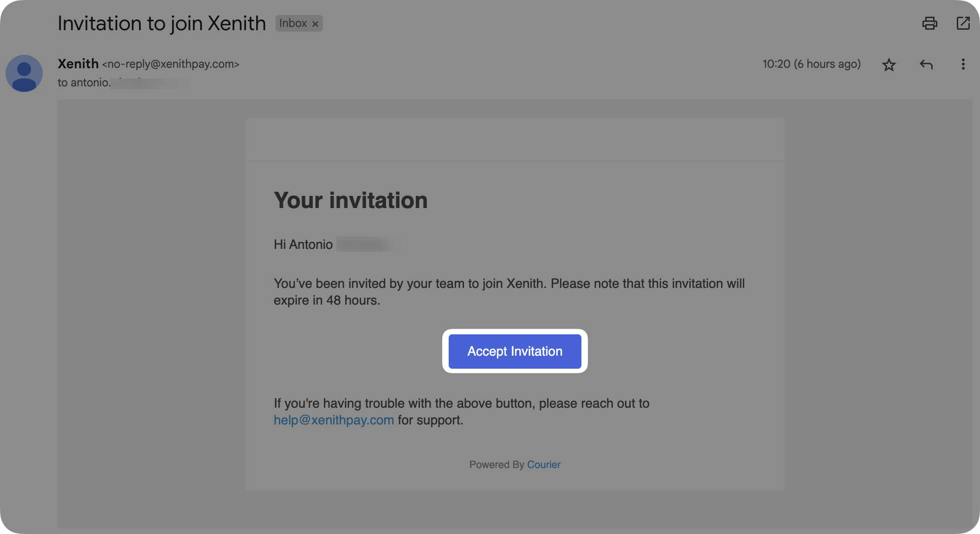Screen dimensions: 980x534
Task: Click the reply arrow icon
Action: click(926, 65)
